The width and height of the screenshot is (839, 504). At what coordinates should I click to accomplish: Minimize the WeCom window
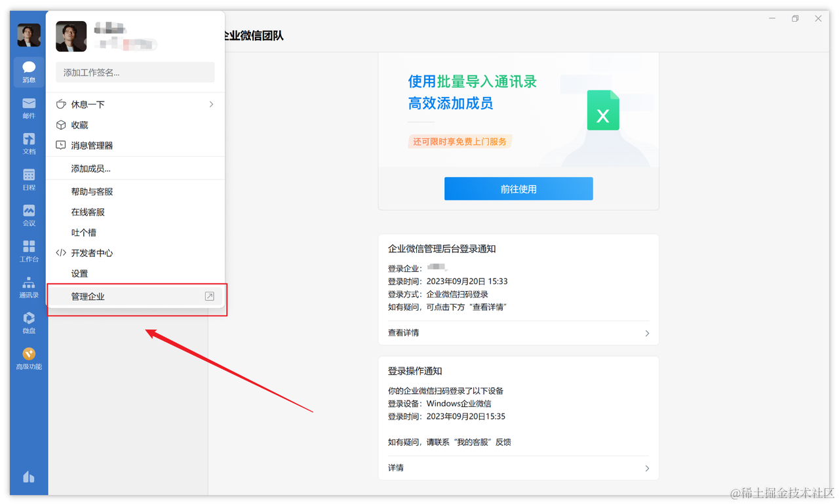(772, 18)
